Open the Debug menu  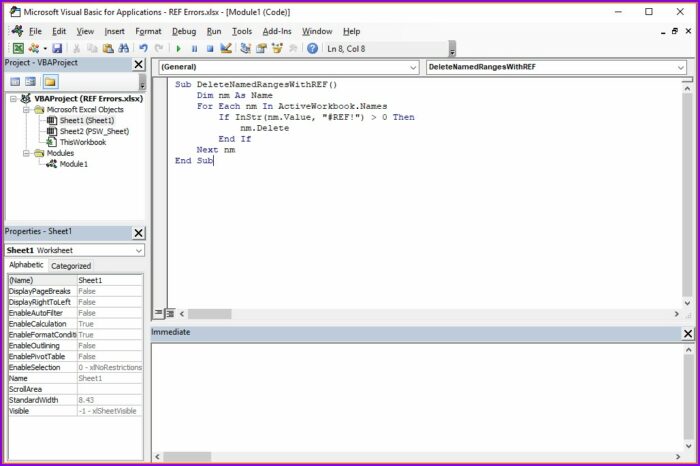coord(184,31)
